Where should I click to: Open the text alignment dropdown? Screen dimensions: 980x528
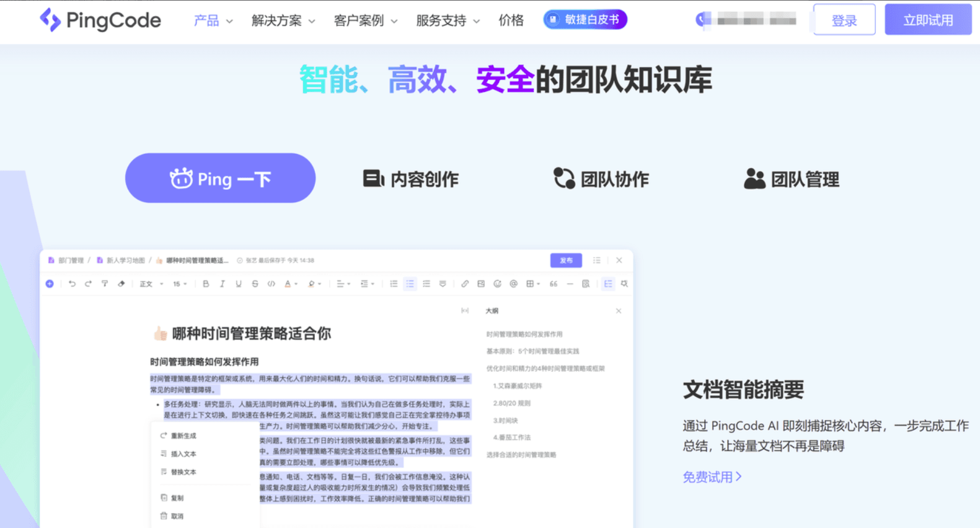click(x=343, y=284)
